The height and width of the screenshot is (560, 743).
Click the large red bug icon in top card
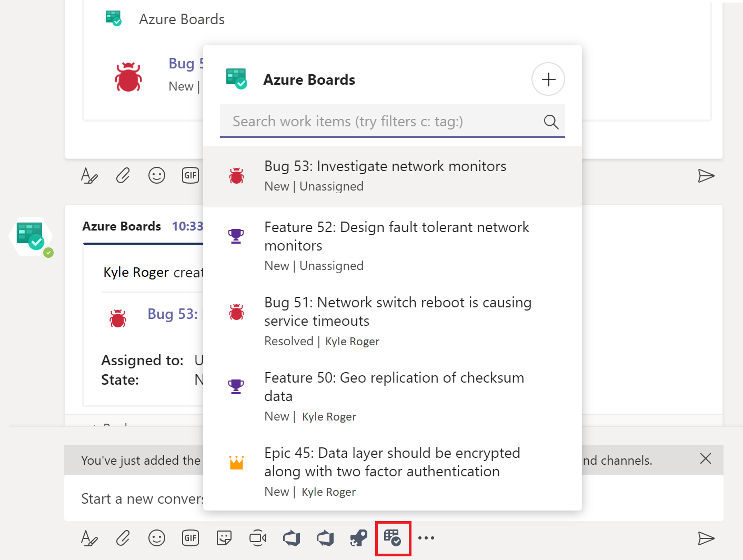coord(128,77)
